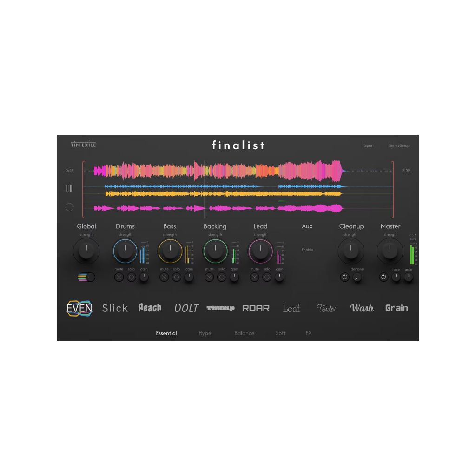Viewport: 476px width, 476px height.
Task: Select the Tender preset style
Action: tap(326, 308)
